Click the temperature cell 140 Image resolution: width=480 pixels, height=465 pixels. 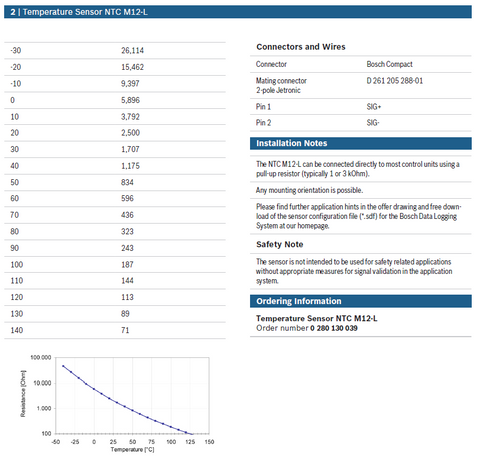[x=17, y=330]
